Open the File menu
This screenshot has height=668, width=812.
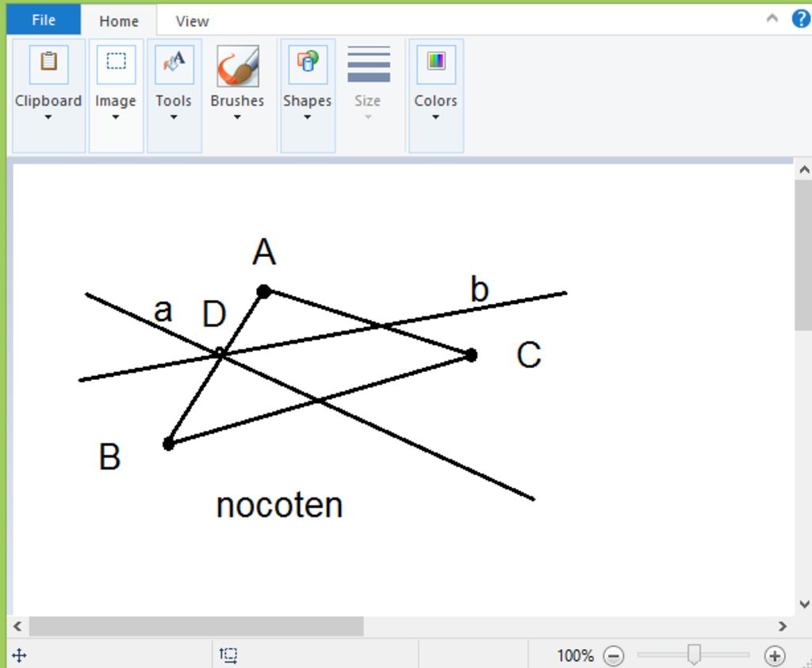click(44, 20)
